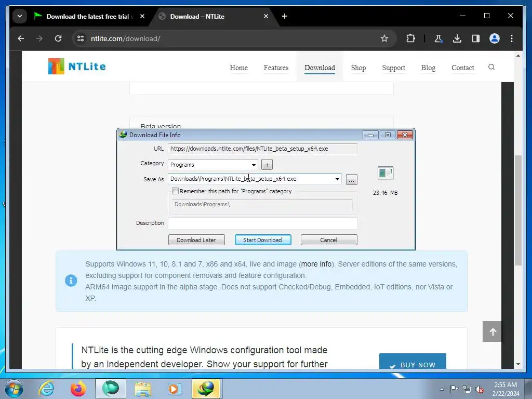Click the NTLite logo

(77, 66)
